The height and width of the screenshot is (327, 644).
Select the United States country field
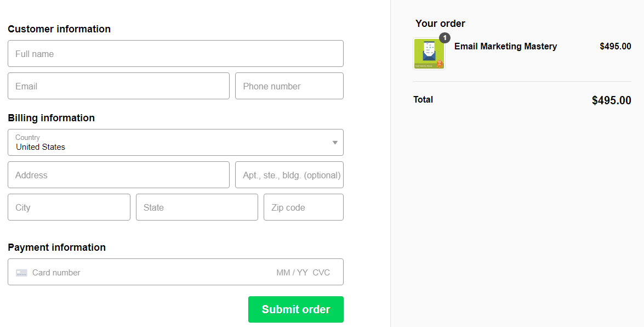(x=164, y=143)
